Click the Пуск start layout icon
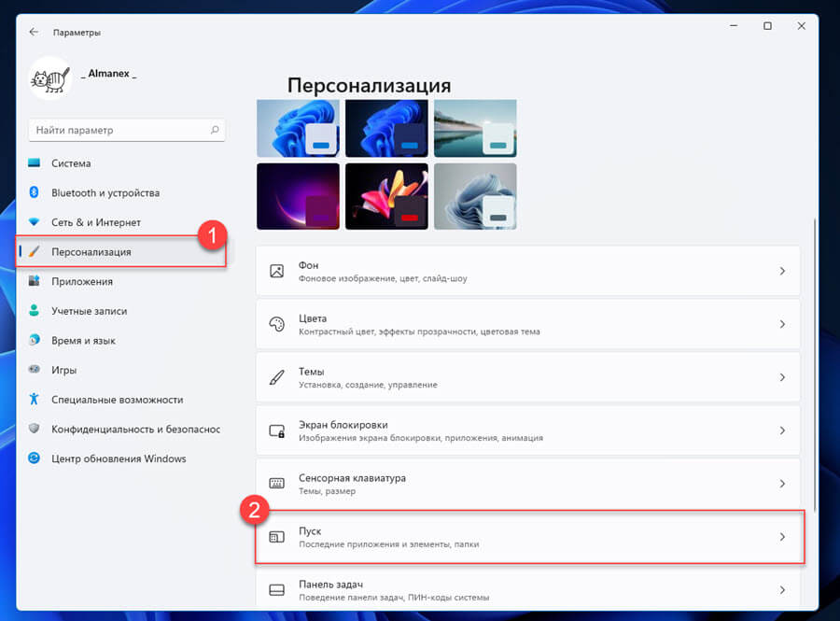This screenshot has height=621, width=840. [x=276, y=537]
